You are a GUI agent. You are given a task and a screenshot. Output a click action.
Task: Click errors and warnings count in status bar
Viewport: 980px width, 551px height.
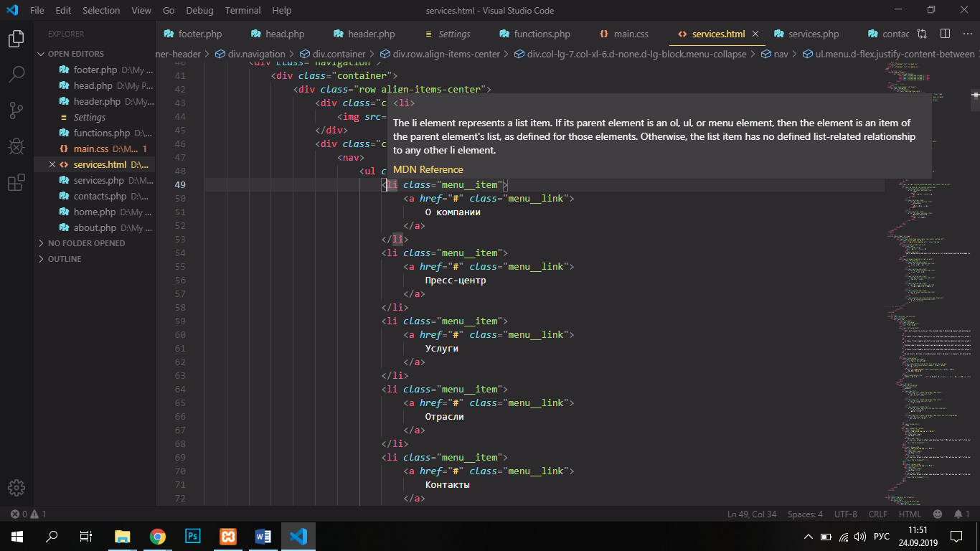pos(28,514)
